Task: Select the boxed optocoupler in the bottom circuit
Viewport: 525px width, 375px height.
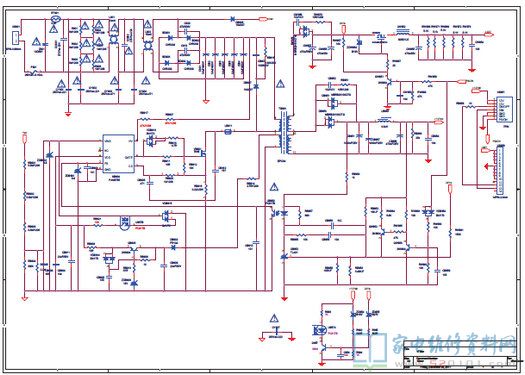Action: (x=319, y=330)
